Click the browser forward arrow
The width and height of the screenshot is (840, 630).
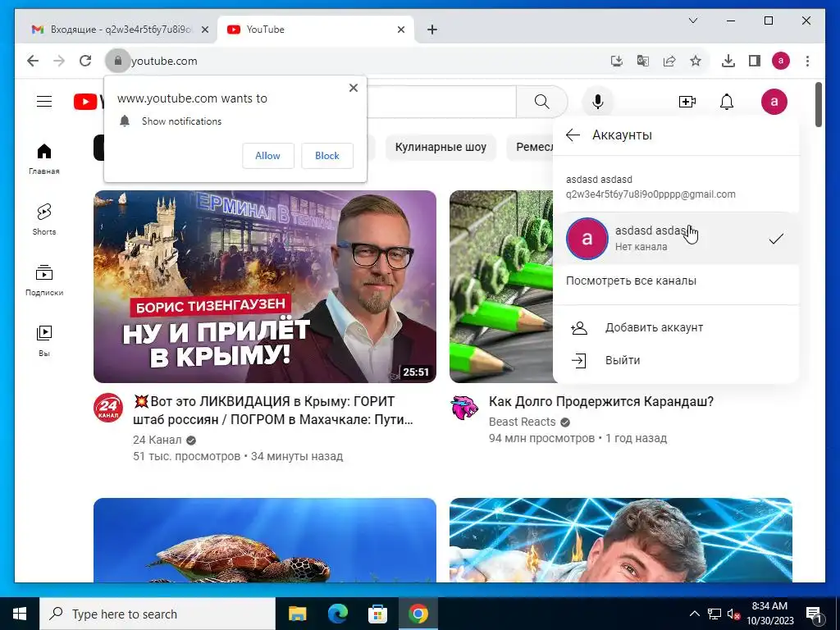pyautogui.click(x=59, y=61)
